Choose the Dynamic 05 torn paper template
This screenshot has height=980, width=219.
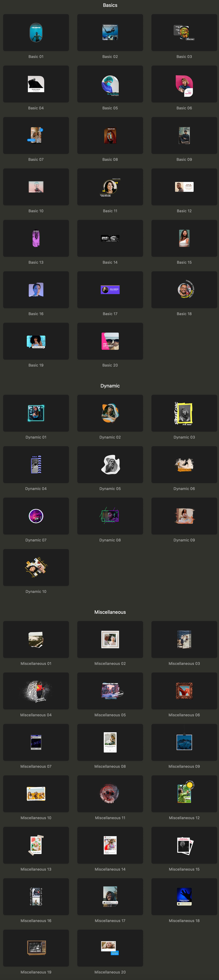click(x=110, y=464)
